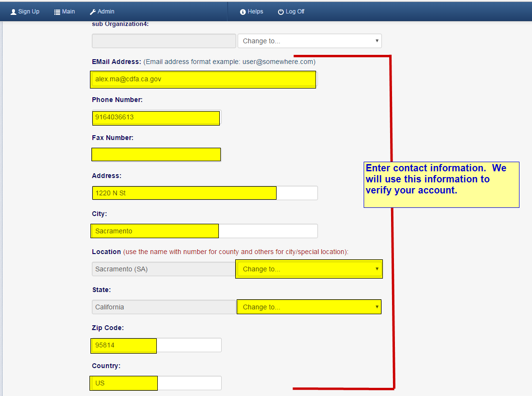Click the Sign Up person icon

(13, 12)
